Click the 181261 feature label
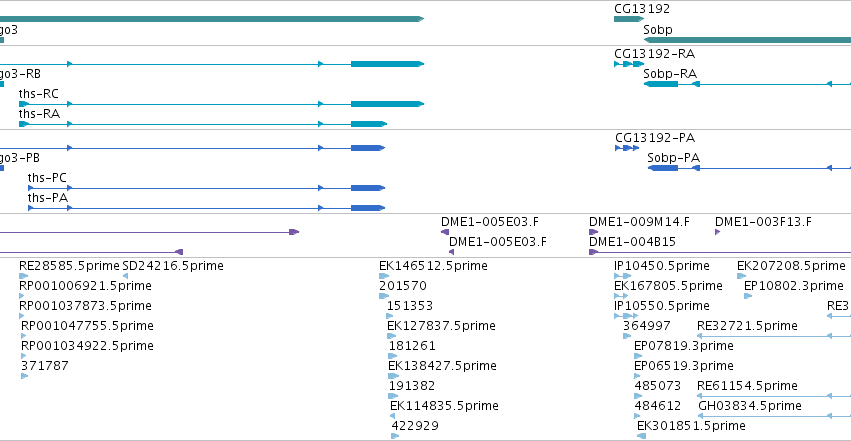851x441 pixels. click(412, 346)
